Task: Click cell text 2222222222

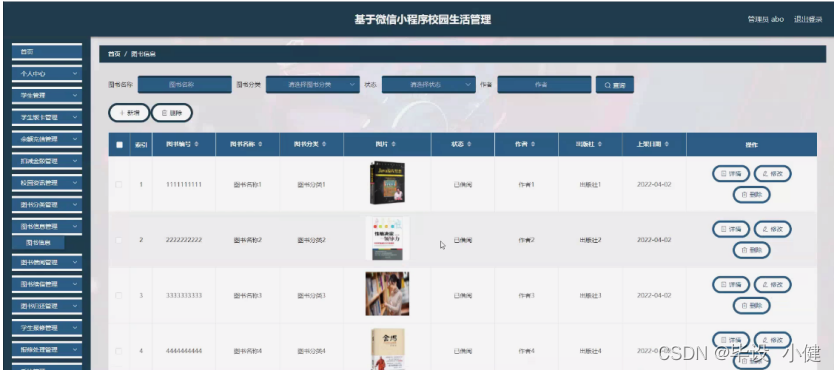Action: [184, 240]
